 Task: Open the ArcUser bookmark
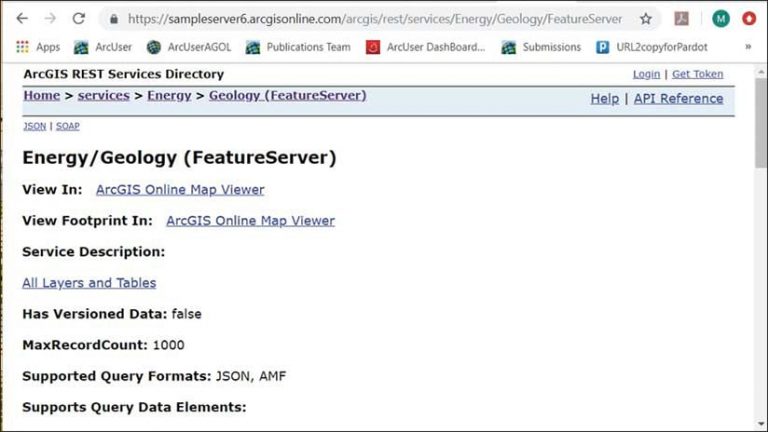[x=102, y=47]
